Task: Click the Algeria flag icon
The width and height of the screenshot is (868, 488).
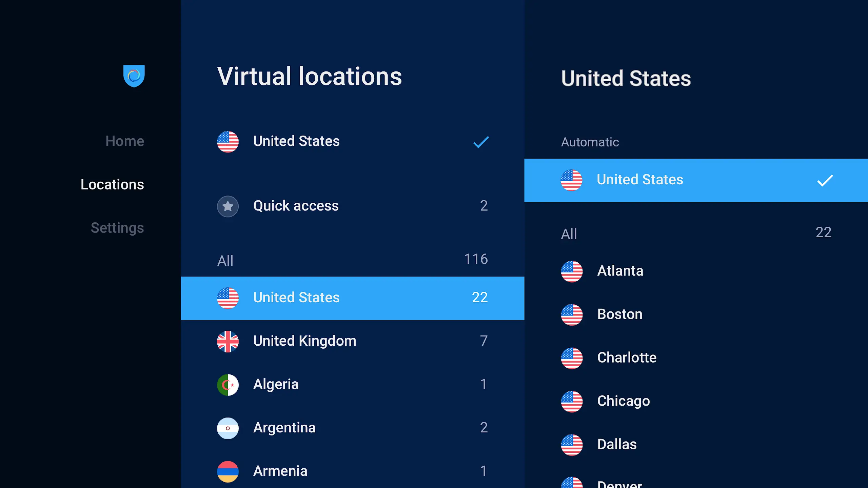Action: point(228,385)
